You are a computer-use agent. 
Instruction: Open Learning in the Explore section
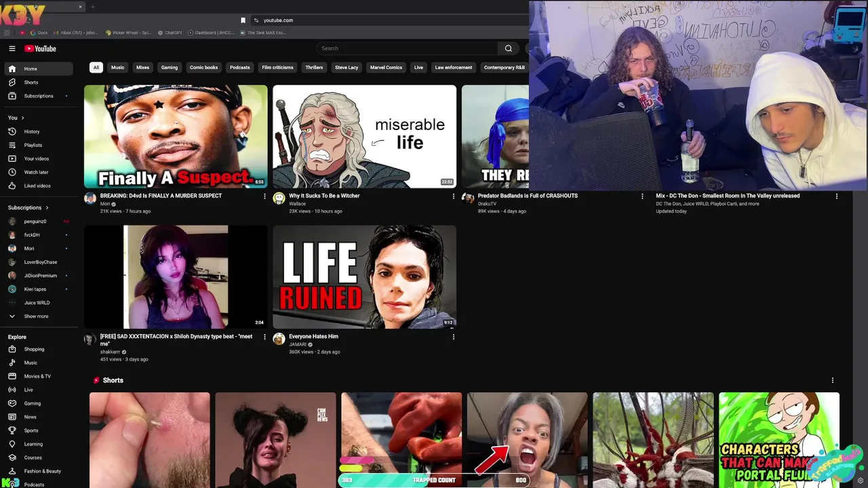coord(39,444)
